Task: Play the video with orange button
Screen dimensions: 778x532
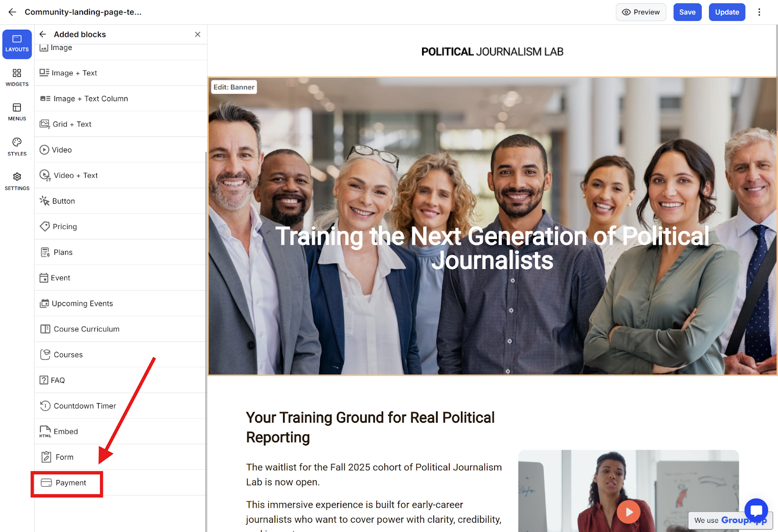Action: coord(629,512)
